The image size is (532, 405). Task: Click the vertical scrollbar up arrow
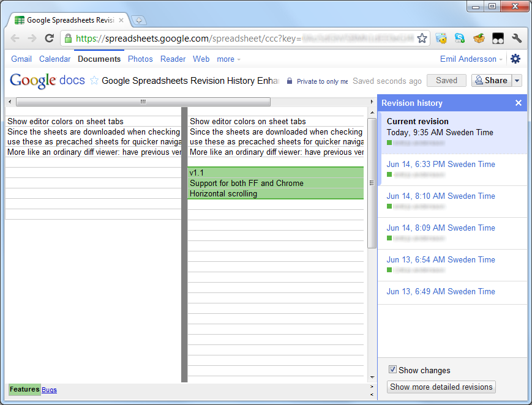tap(372, 113)
